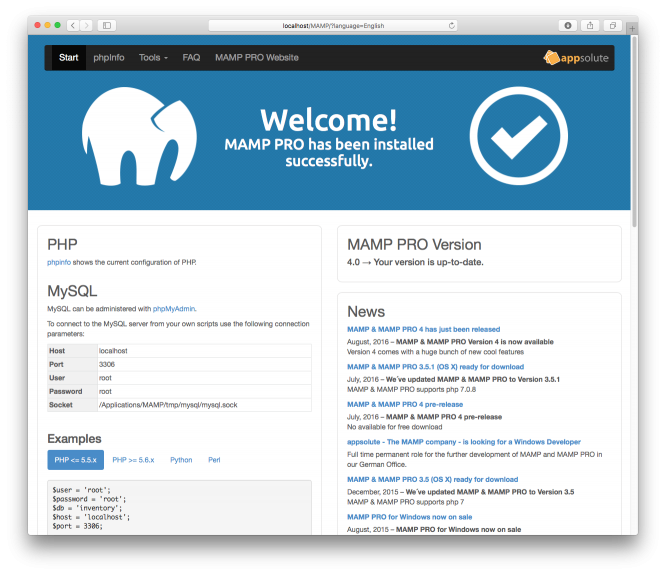This screenshot has height=575, width=666.
Task: Open MAMP PRO for Windows now on sale link
Action: (x=409, y=517)
